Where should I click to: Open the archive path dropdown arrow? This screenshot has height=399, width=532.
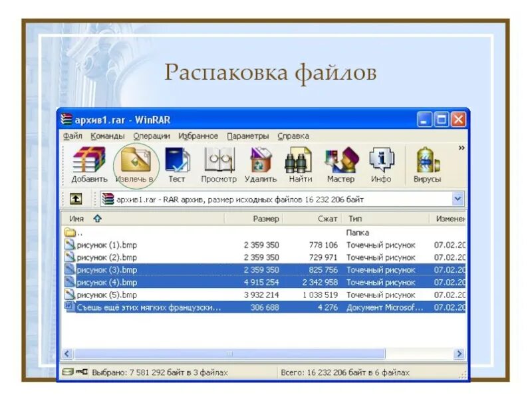(x=458, y=199)
